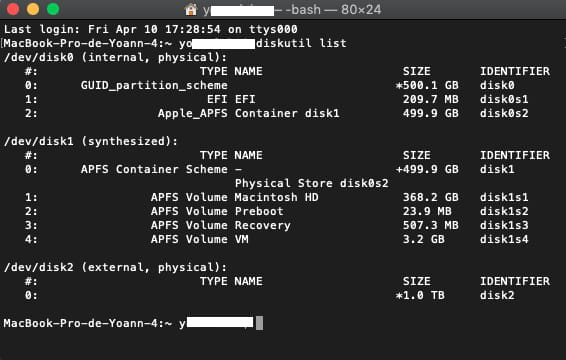Click the 'Recovery' volume name
Screen dimensions: 566x360
(x=262, y=225)
